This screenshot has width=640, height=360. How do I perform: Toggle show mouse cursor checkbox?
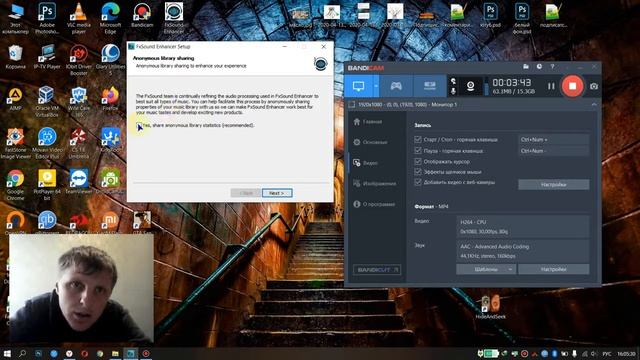[418, 161]
